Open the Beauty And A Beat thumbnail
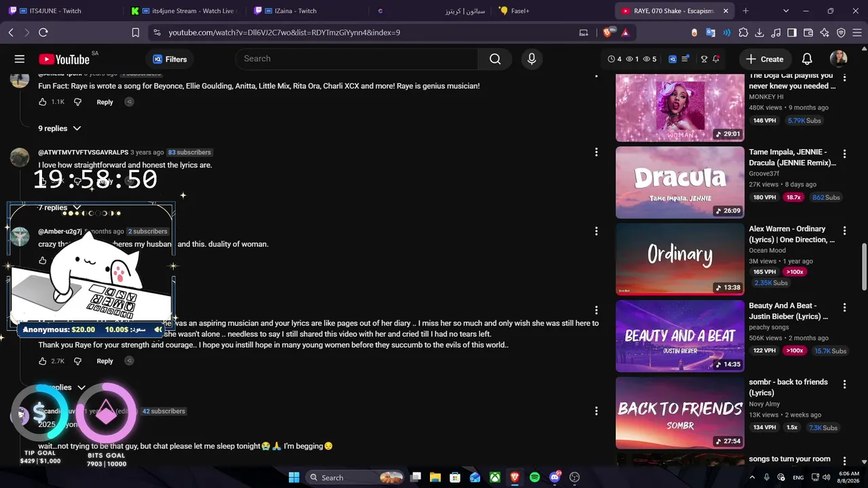This screenshot has height=488, width=868. pyautogui.click(x=680, y=336)
